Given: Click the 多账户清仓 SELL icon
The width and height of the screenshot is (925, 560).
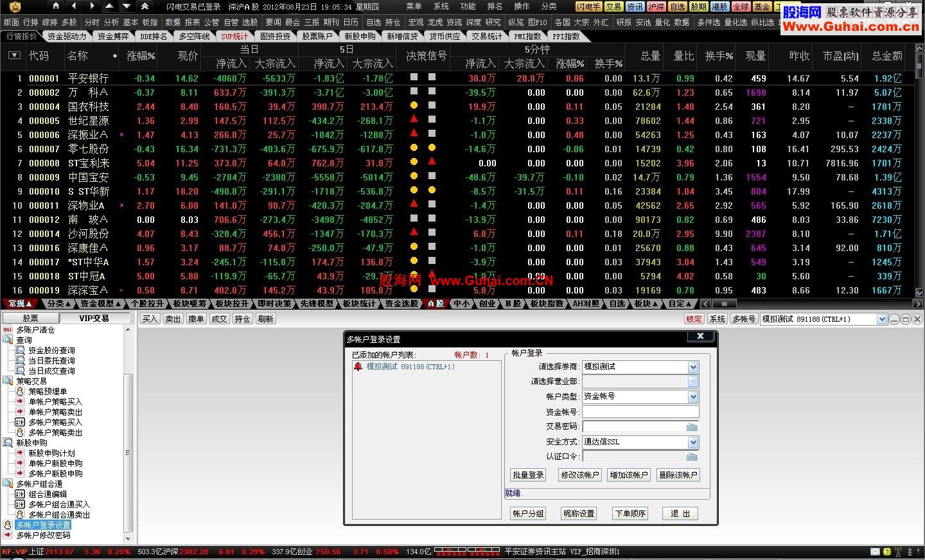Looking at the screenshot, I should click(8, 329).
